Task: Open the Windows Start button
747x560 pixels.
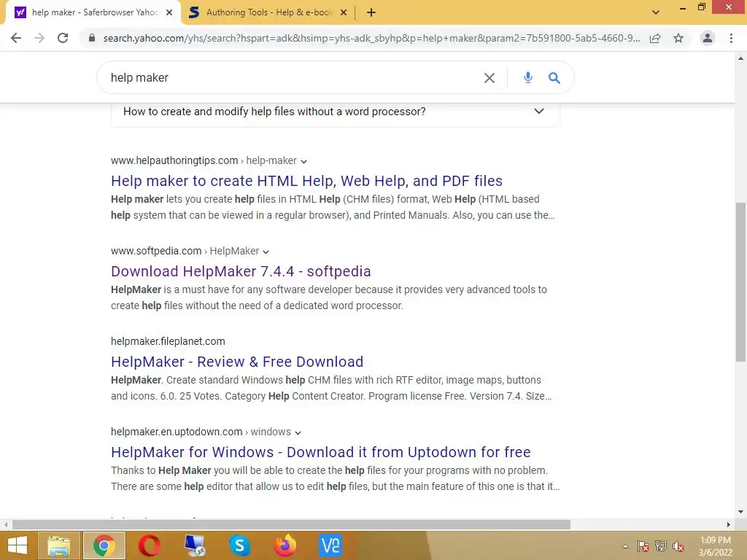Action: click(x=18, y=545)
